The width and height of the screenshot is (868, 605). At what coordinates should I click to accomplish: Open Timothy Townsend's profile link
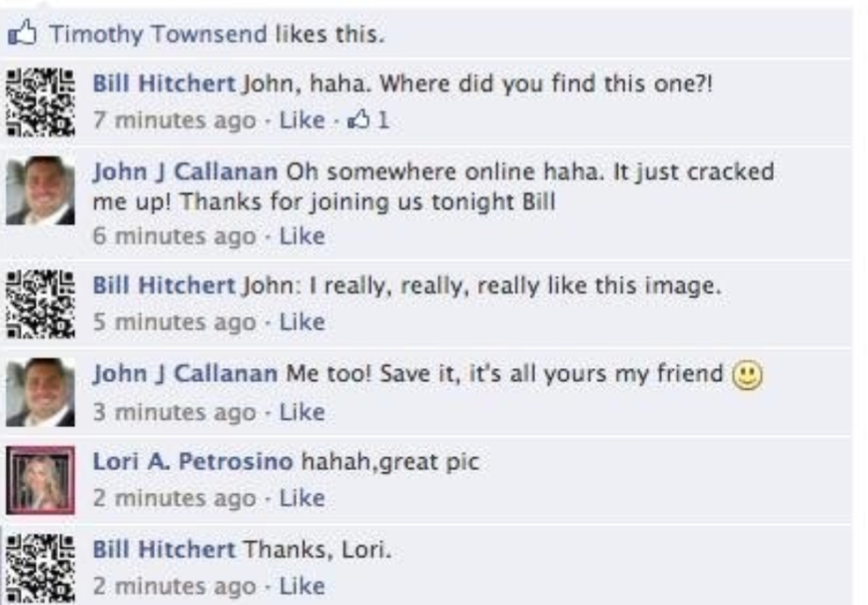click(x=158, y=34)
